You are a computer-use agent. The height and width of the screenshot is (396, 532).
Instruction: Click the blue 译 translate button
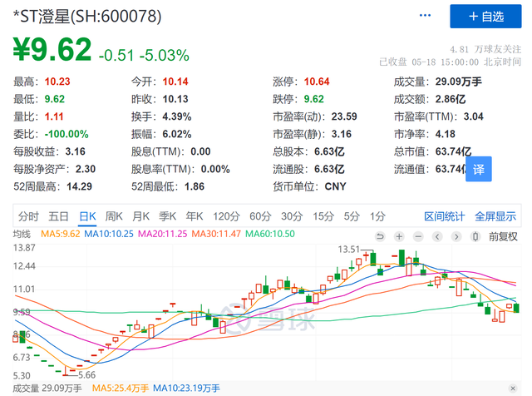point(479,169)
